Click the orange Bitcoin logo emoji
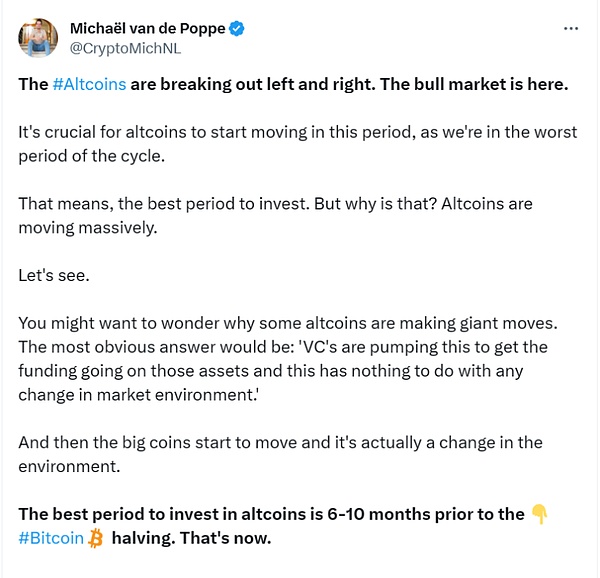 coord(96,539)
